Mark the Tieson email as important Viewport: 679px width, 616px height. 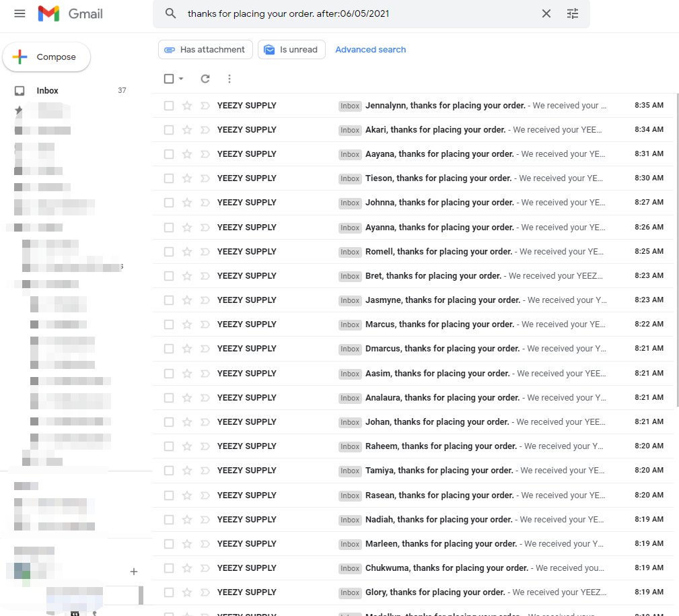(205, 178)
